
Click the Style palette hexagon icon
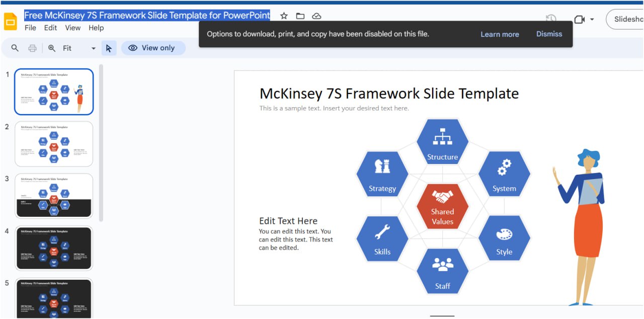point(504,238)
